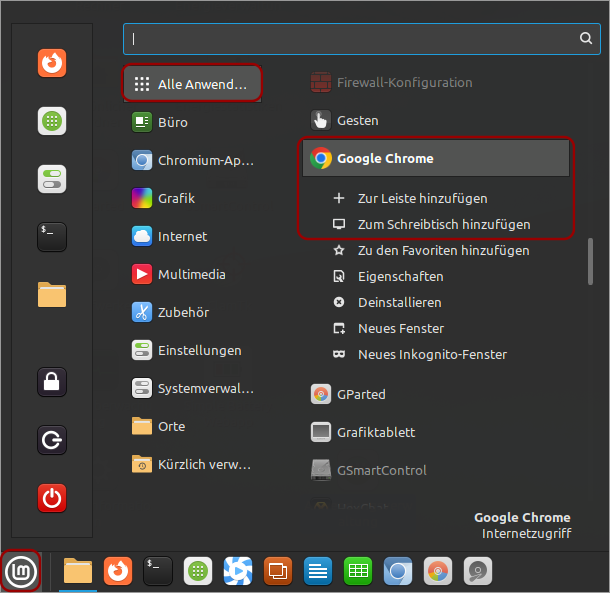
Task: Open the Einstellungen category
Action: (192, 350)
